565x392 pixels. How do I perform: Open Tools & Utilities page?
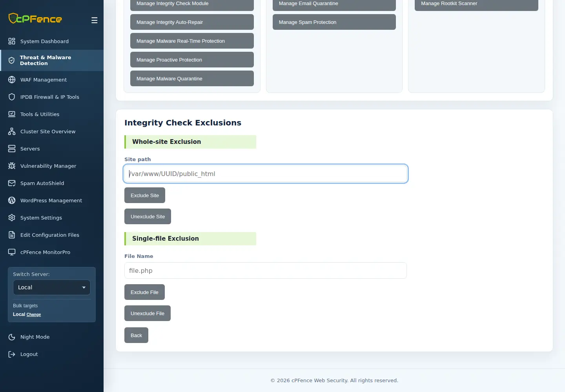(52, 114)
